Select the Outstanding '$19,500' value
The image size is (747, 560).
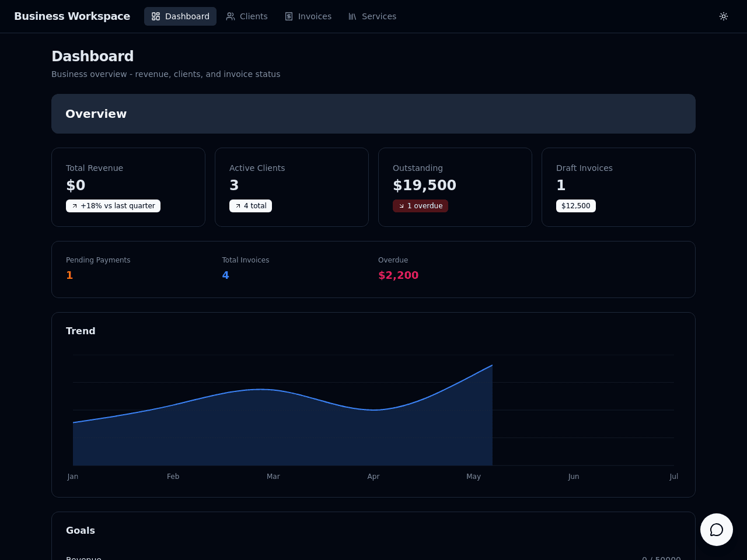point(424,185)
